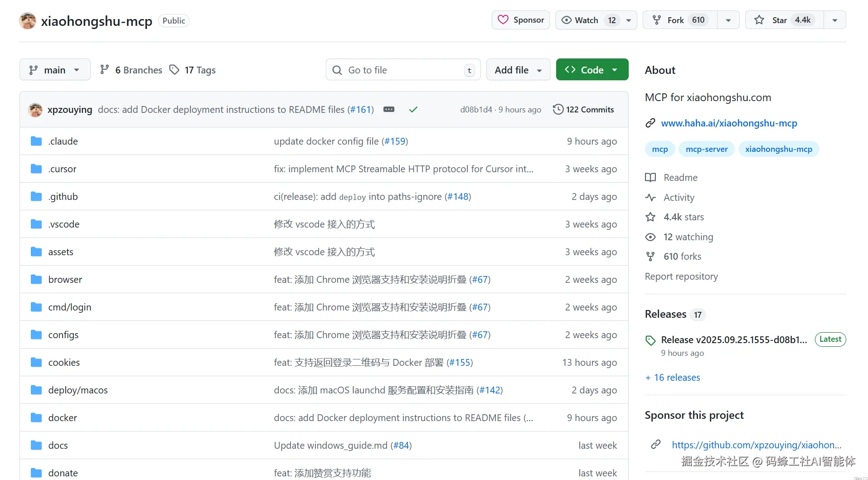Open the docs folder

(x=58, y=446)
